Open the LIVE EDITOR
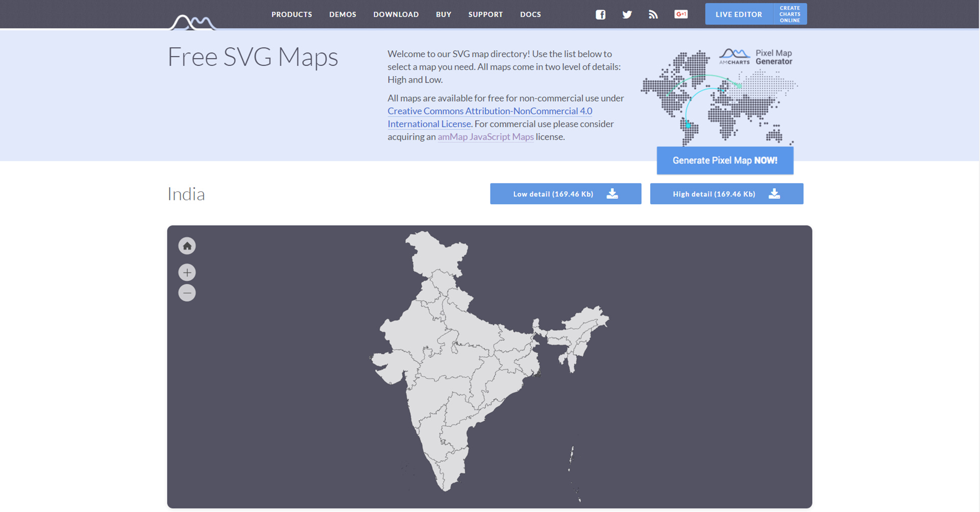Screen dimensions: 980x512 pos(738,14)
